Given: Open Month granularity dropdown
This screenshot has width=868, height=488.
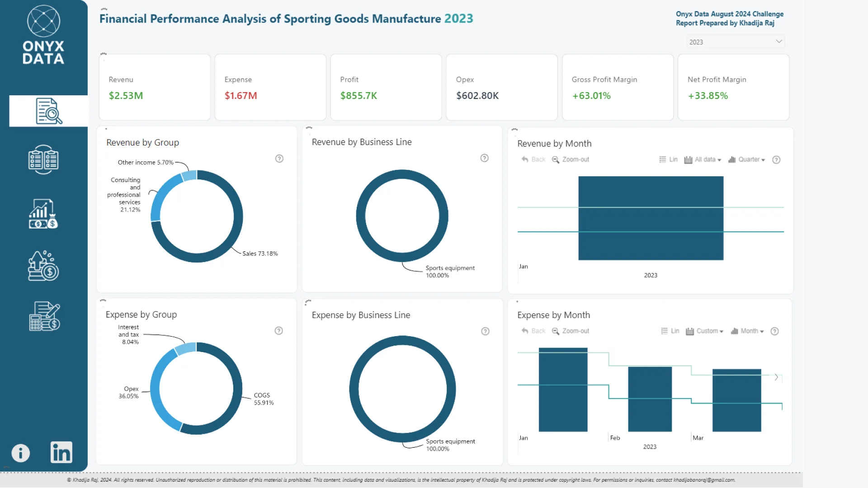Looking at the screenshot, I should click(x=747, y=331).
